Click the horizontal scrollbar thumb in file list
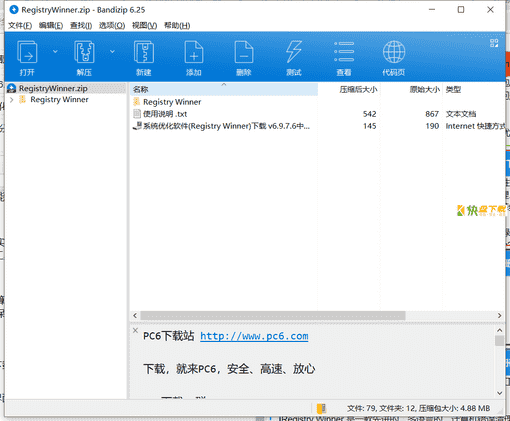 coord(273,315)
